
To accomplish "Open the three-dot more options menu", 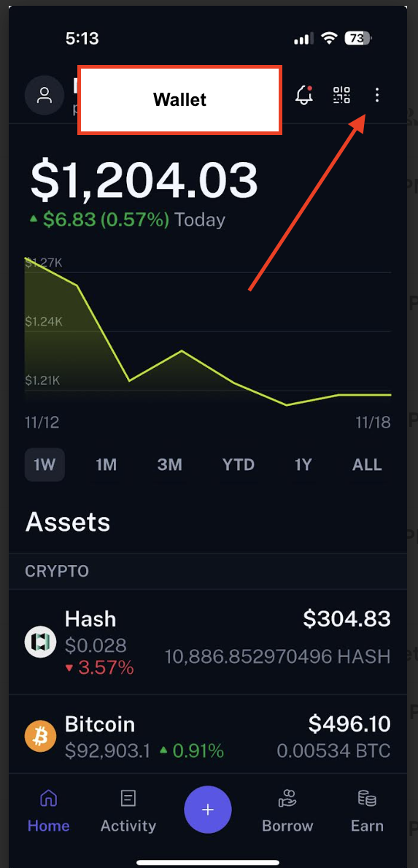I will pyautogui.click(x=377, y=95).
